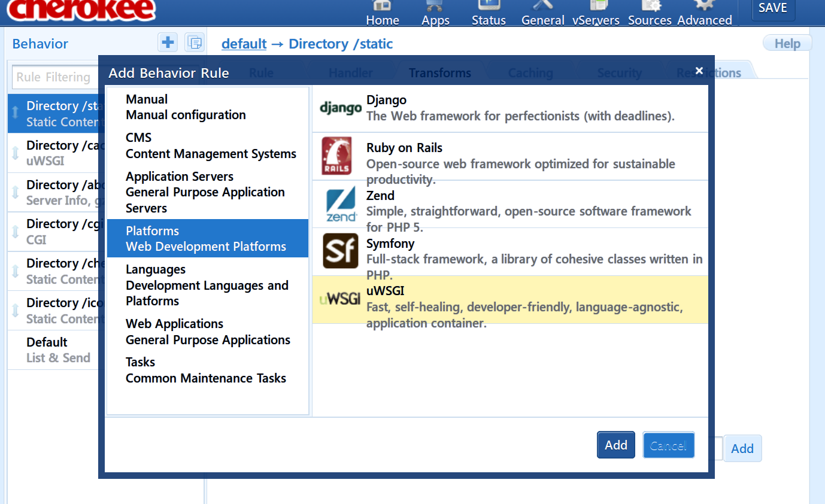Viewport: 825px width, 504px height.
Task: Select the Languages category
Action: coord(208,285)
